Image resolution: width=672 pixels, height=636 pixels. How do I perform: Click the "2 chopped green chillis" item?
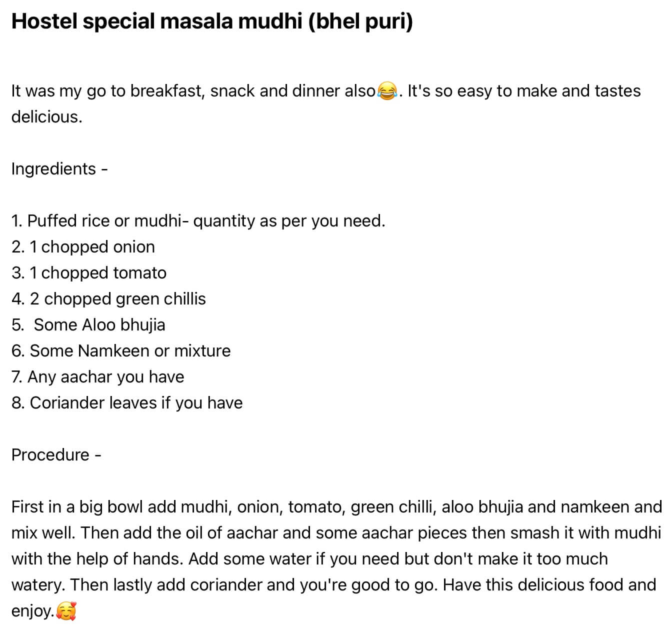108,299
